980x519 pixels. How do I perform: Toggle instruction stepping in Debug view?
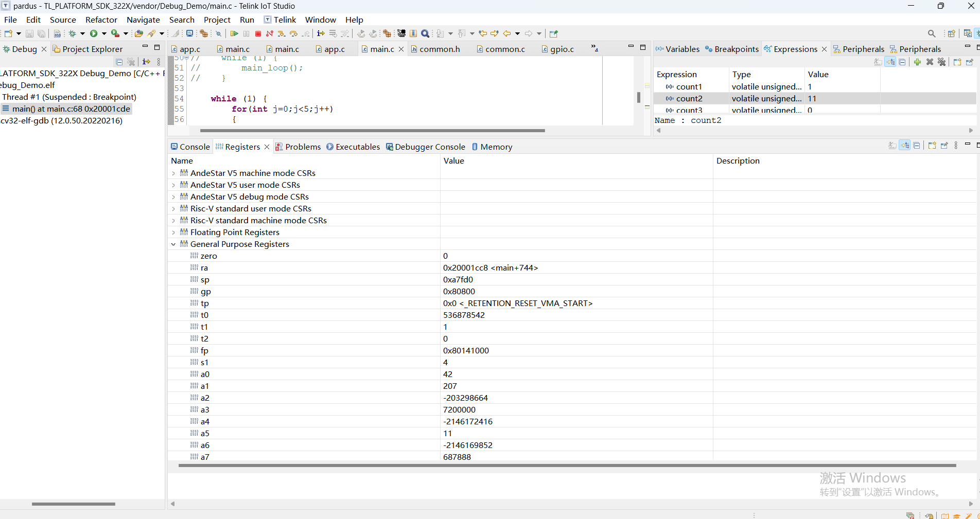pos(146,62)
